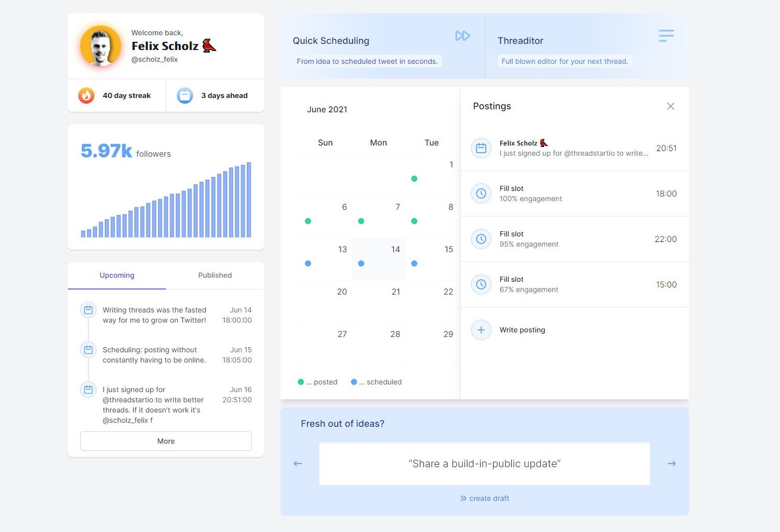Click the right arrow for the next idea
This screenshot has height=532, width=780.
click(672, 464)
